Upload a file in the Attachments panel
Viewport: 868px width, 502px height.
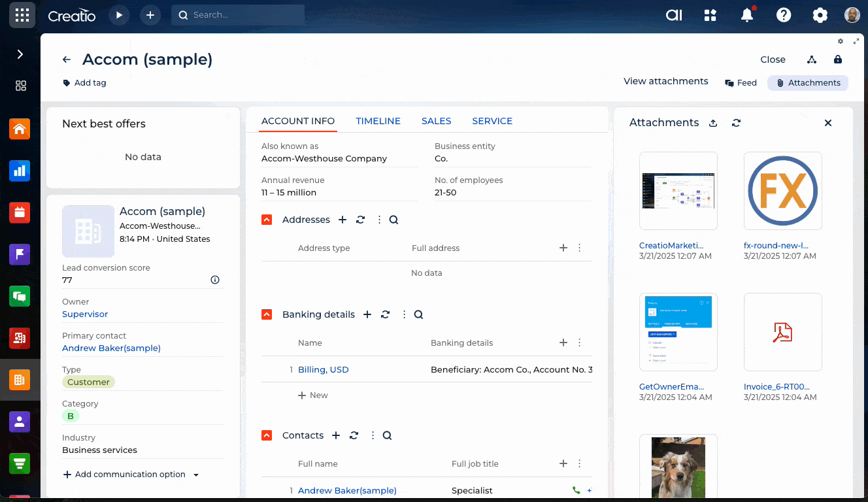(x=713, y=123)
